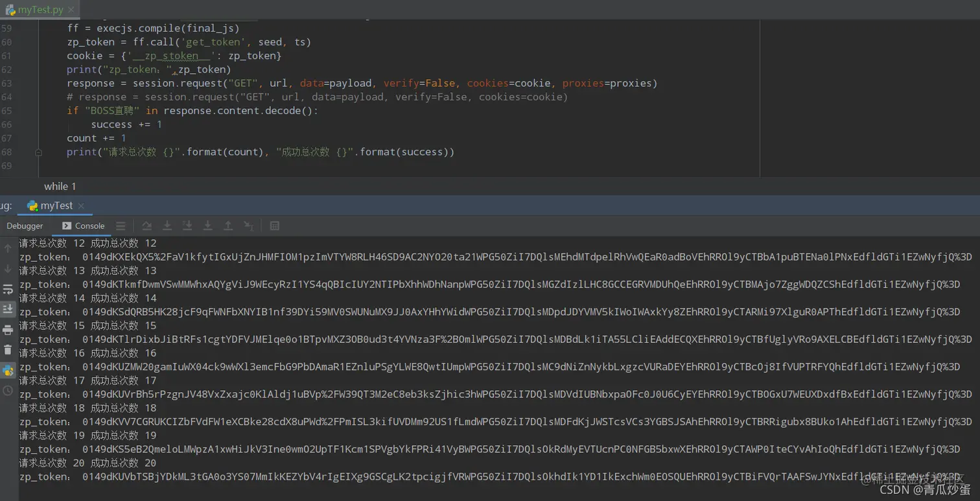Click 'zp_token = ff.call' code line

[x=189, y=42]
